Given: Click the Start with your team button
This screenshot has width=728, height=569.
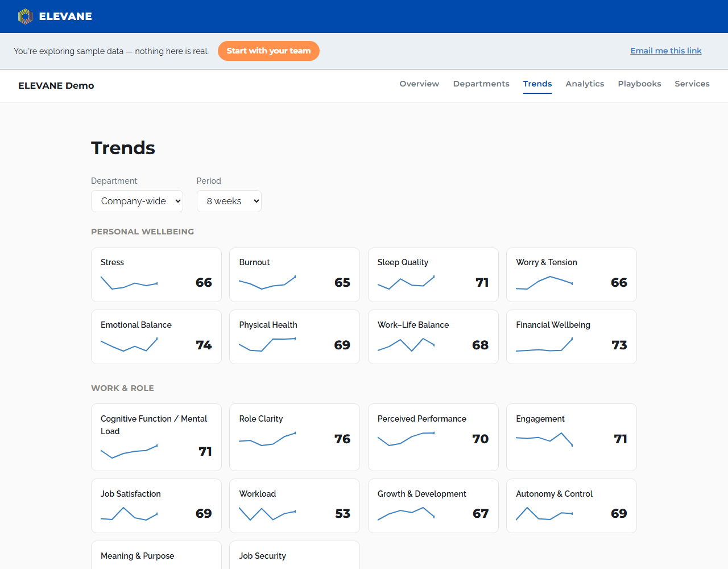Looking at the screenshot, I should [x=268, y=51].
